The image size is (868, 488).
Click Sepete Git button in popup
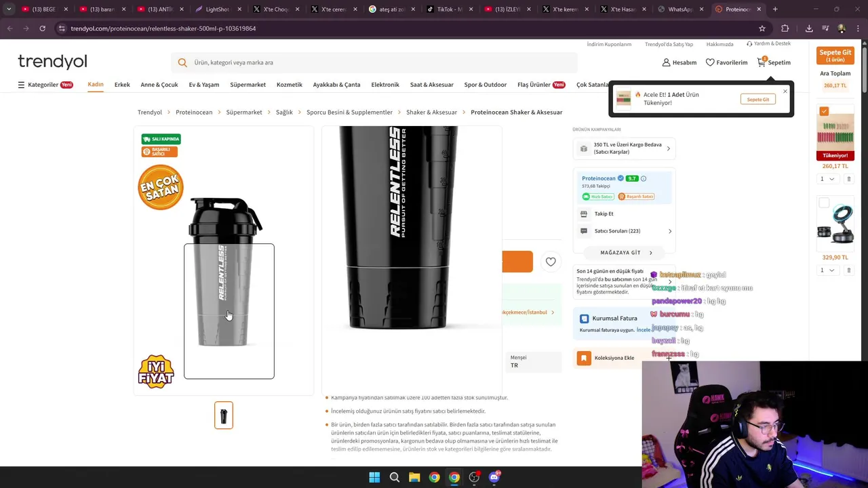758,100
